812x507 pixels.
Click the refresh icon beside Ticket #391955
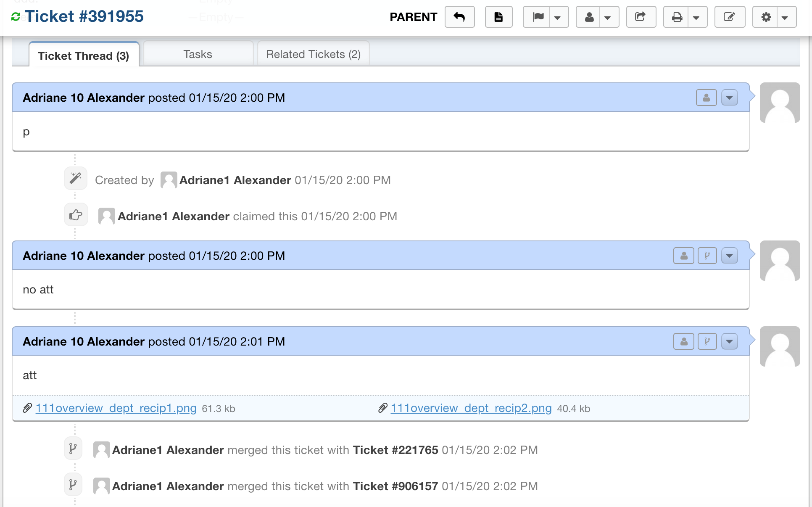click(16, 16)
